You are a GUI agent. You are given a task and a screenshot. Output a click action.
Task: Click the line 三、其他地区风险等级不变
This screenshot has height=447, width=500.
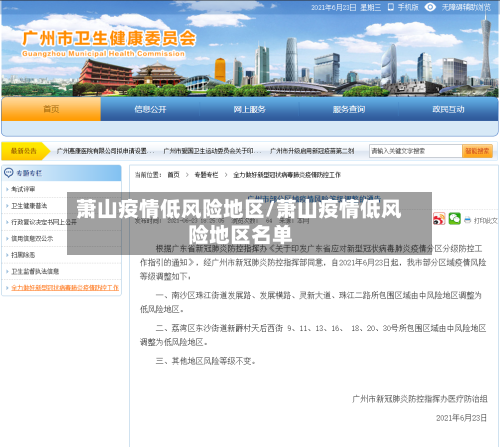pyautogui.click(x=205, y=361)
